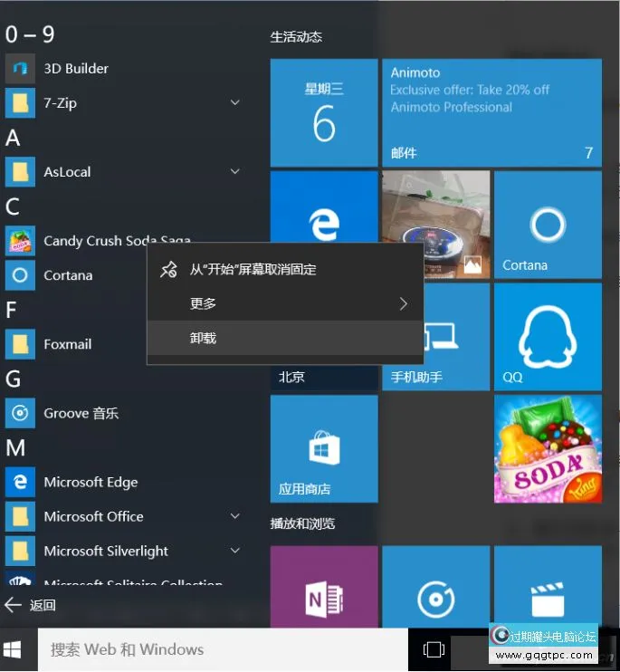Launch Microsoft Edge from the app list icon
The image size is (620, 672).
point(20,482)
